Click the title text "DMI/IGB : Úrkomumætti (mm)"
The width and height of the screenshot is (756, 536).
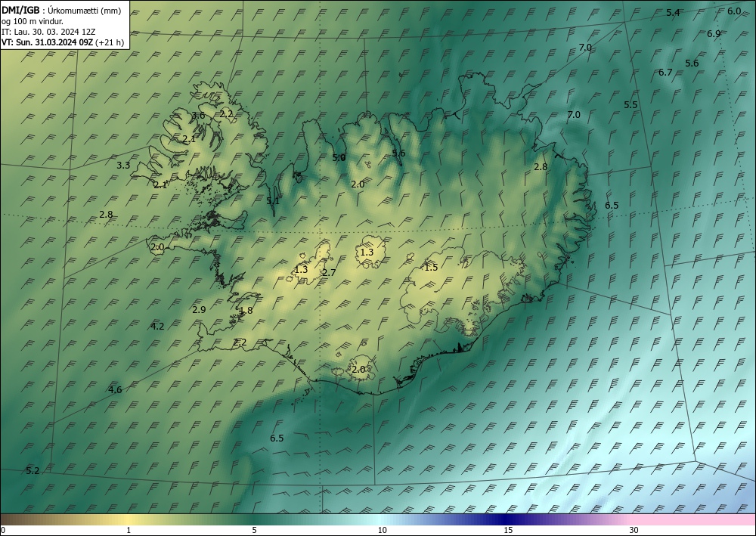(x=61, y=11)
